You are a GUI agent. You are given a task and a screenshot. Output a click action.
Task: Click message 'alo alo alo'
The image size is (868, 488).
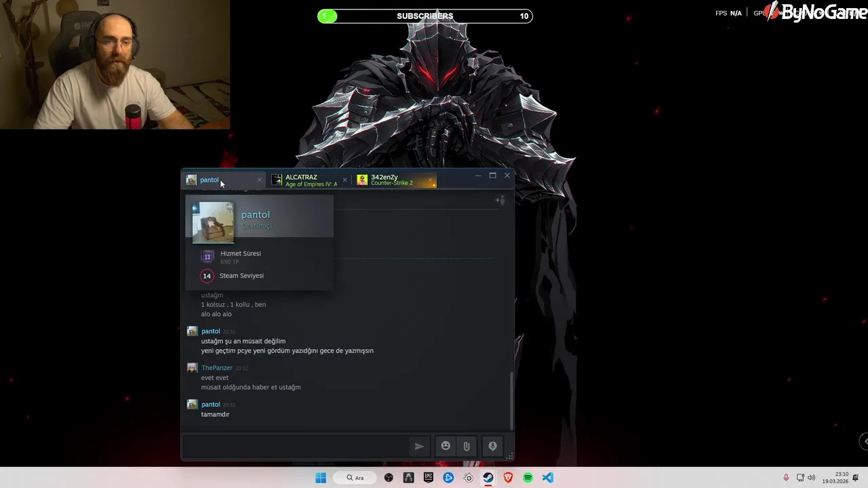point(216,314)
